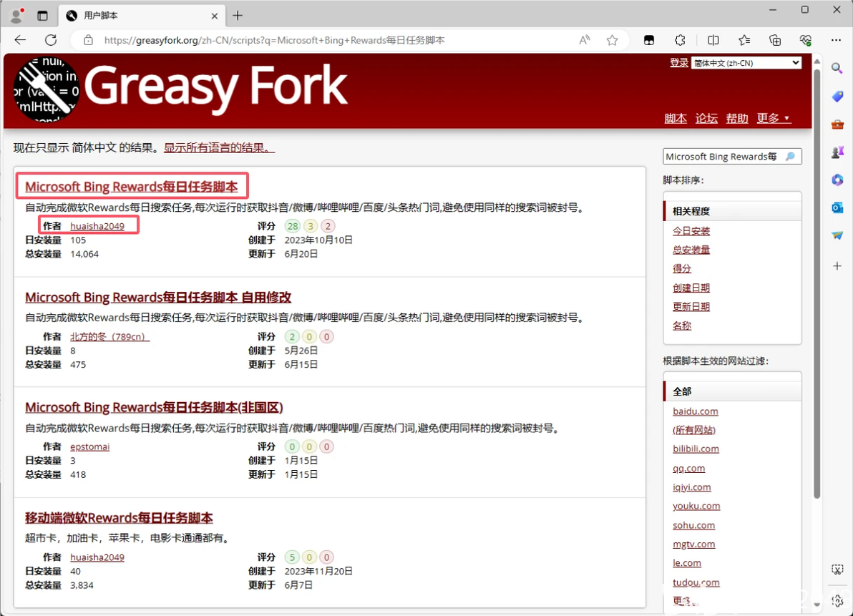Expand the 更多 navigation menu
Viewport: 853px width, 616px height.
point(773,118)
